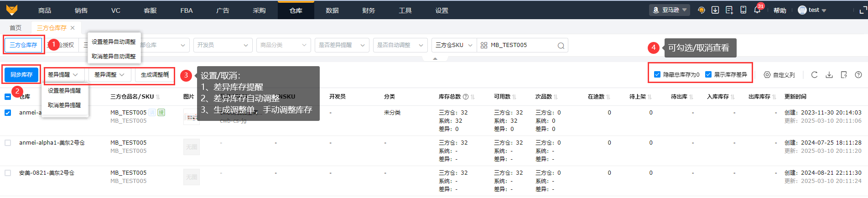Sort by 三方仓品名/SKU column
868x198 pixels.
[x=158, y=97]
